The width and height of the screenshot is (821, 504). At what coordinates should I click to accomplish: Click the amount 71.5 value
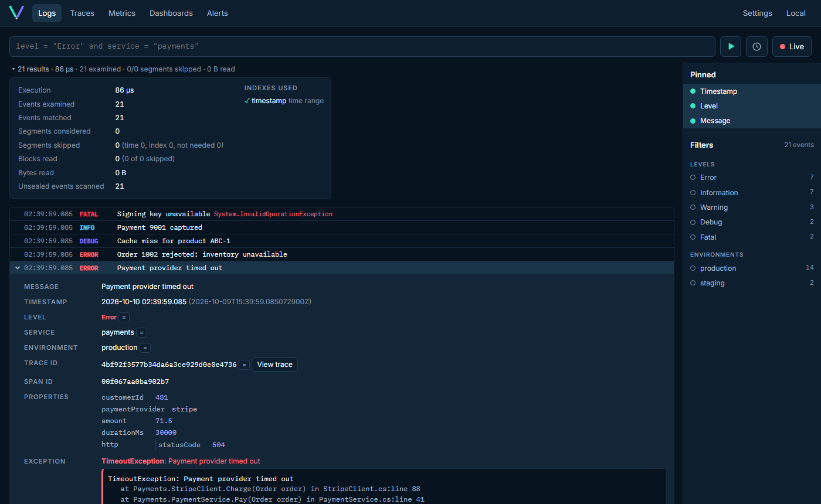[164, 421]
